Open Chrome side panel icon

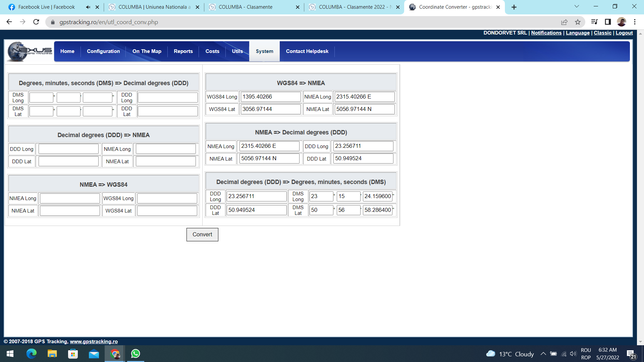pyautogui.click(x=607, y=22)
